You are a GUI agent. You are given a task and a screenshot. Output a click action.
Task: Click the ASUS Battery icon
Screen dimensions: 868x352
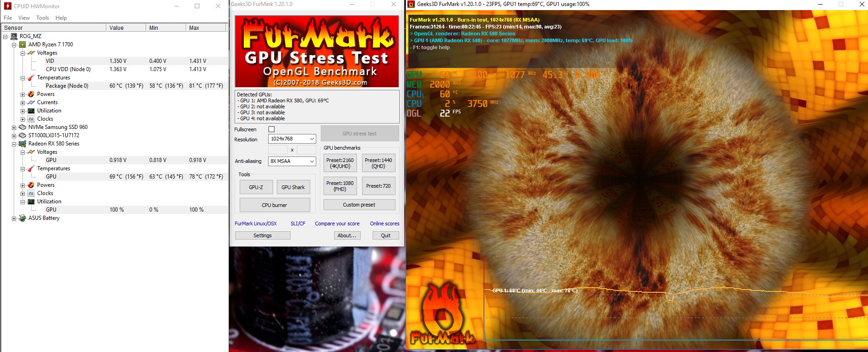22,218
